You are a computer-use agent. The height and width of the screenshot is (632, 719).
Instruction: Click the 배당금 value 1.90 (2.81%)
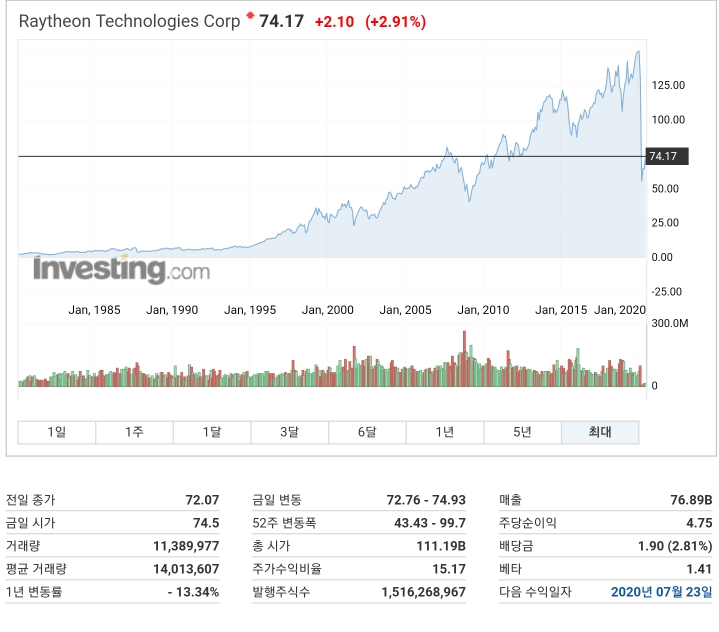tap(675, 546)
